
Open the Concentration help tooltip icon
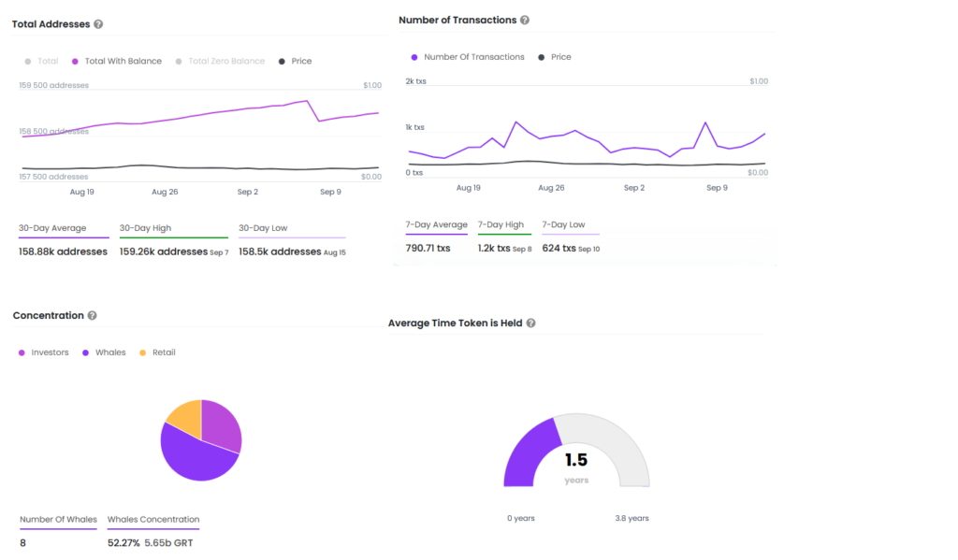(93, 316)
